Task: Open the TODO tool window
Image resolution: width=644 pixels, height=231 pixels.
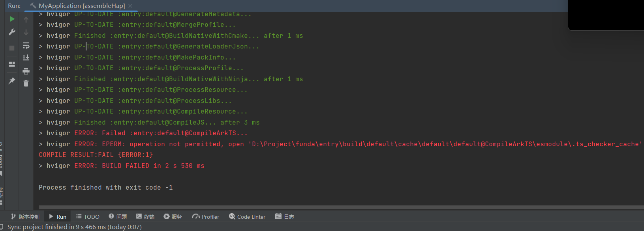Action: tap(88, 217)
